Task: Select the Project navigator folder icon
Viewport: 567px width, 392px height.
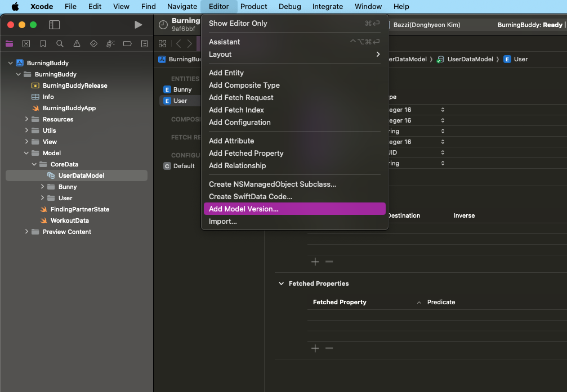Action: point(10,44)
